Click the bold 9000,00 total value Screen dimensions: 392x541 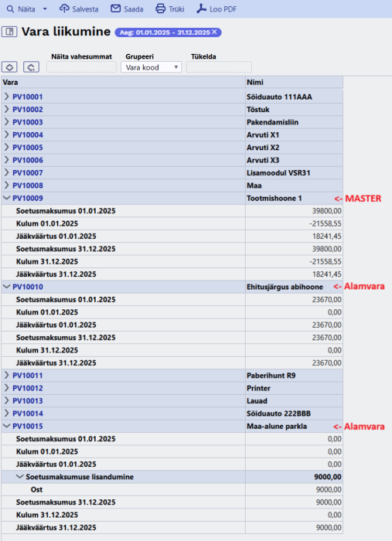pos(328,477)
